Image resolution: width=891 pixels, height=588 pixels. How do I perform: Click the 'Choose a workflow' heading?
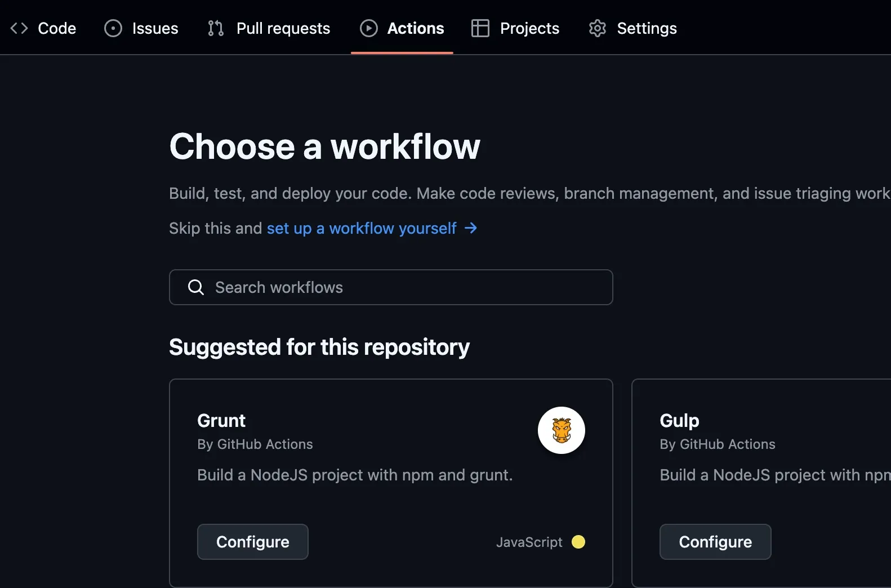[x=325, y=146]
